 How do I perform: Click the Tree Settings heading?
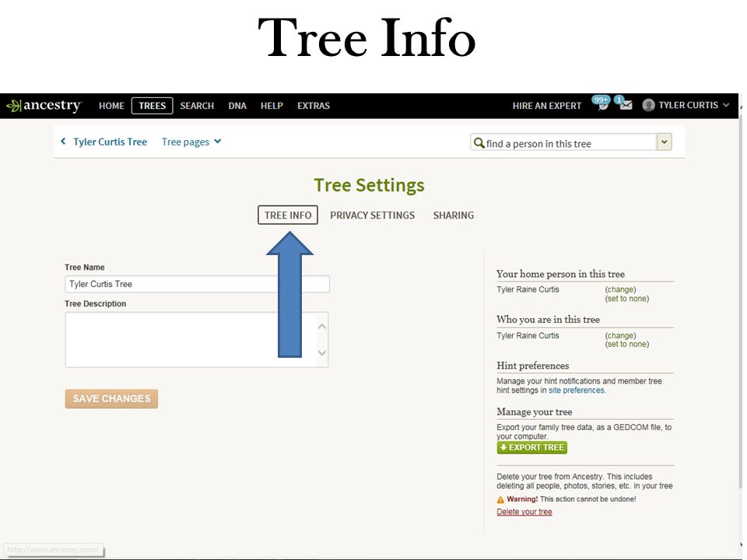pos(369,185)
